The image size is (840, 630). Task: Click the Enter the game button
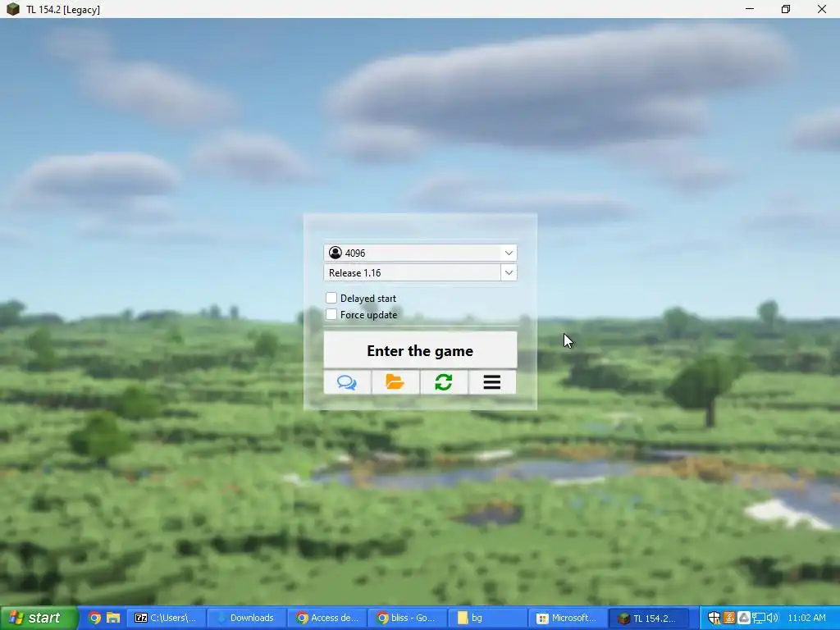[x=420, y=350]
